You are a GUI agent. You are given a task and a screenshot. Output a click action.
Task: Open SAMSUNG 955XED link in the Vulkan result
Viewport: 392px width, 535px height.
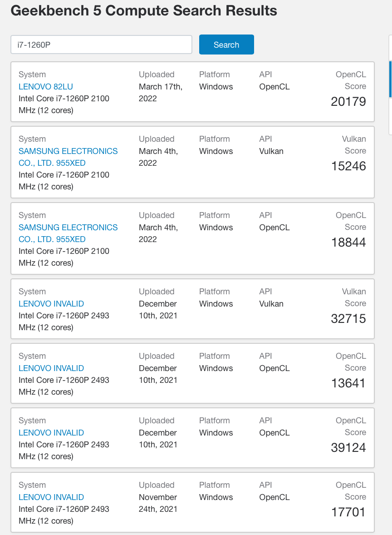(68, 157)
